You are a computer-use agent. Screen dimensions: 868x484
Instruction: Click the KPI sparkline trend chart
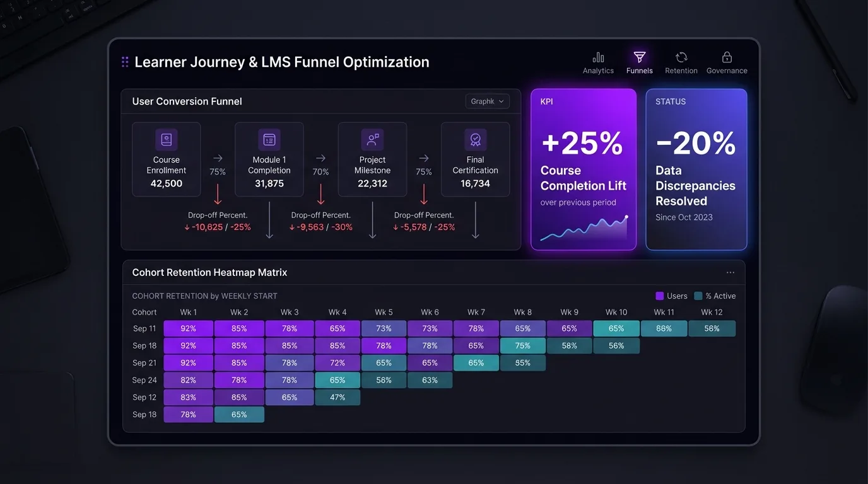coord(584,228)
